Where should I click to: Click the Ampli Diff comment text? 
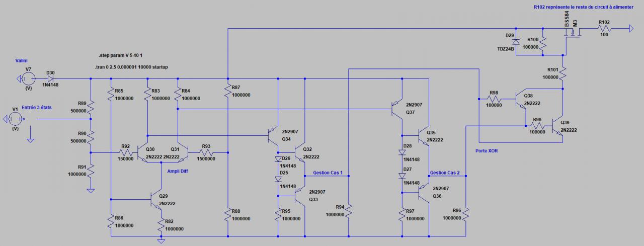pos(179,171)
